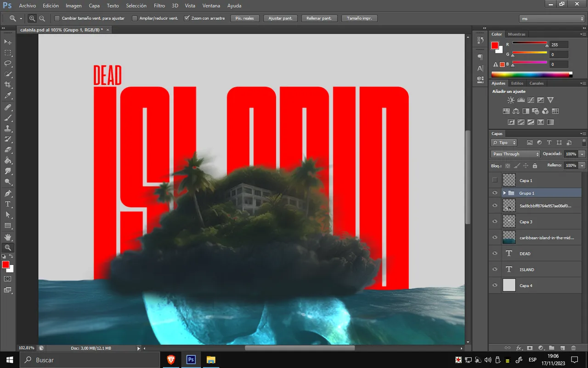The image size is (588, 368).
Task: Open the Capas panel flyout menu
Action: coord(583,133)
